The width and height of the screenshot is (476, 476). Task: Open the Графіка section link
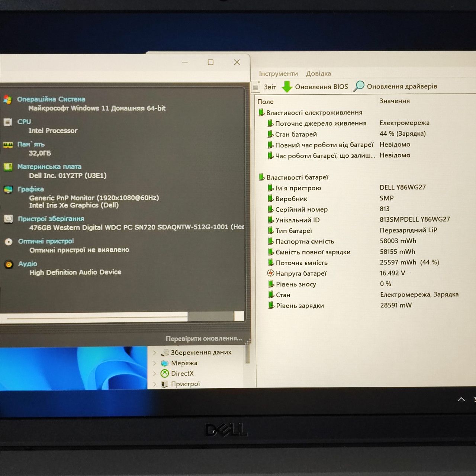(x=31, y=189)
